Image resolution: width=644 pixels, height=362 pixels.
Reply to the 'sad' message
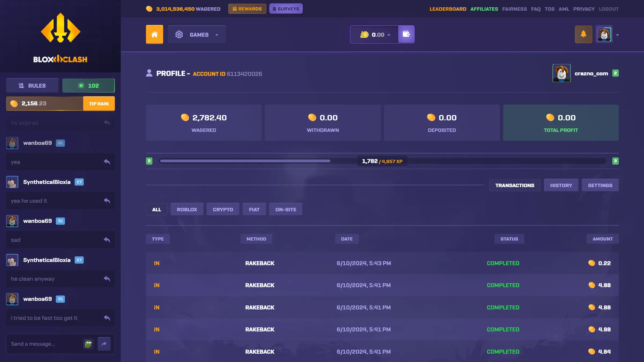[107, 240]
